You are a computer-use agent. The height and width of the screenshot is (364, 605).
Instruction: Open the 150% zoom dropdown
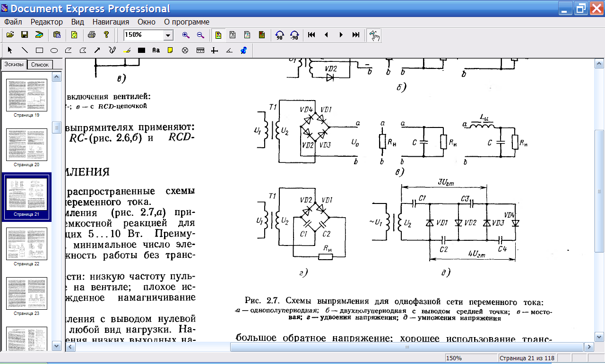pos(168,35)
